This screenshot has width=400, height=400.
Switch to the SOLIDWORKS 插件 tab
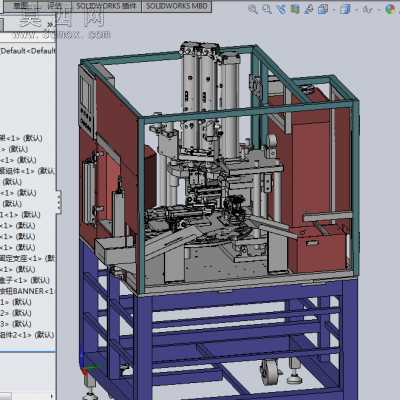106,6
